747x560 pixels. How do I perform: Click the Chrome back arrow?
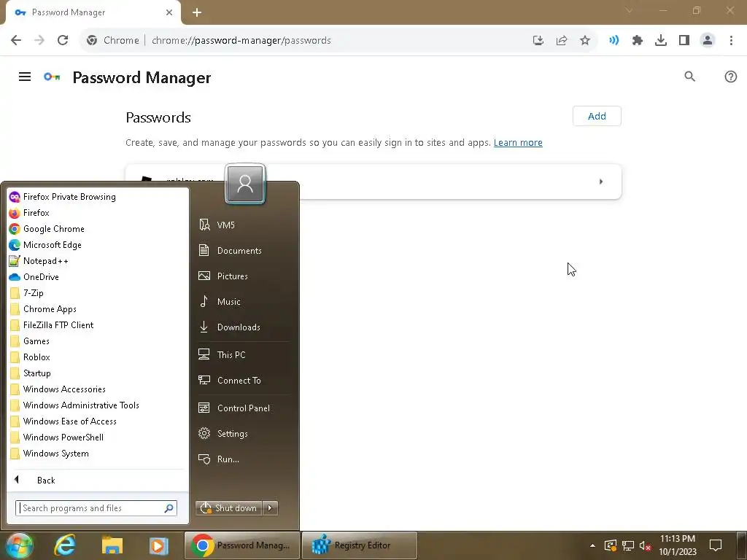click(16, 41)
